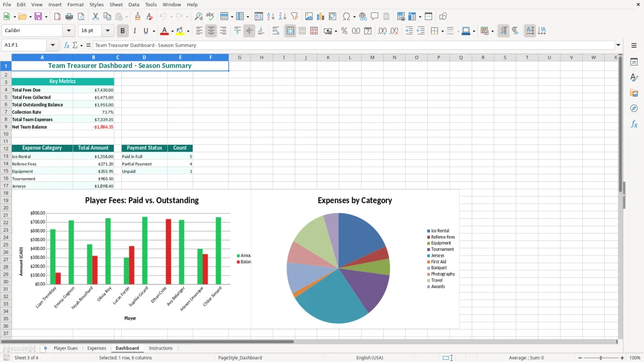The image size is (644, 362).
Task: Click document save status icon
Action: pyautogui.click(x=6, y=358)
